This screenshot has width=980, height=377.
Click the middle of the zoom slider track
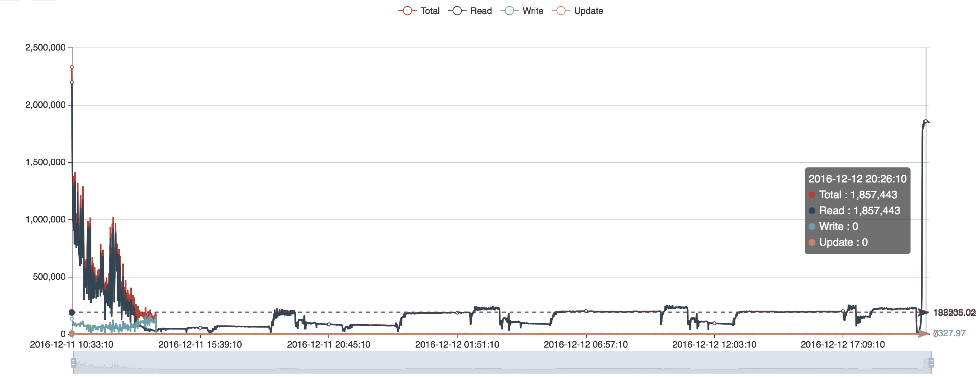[502, 363]
